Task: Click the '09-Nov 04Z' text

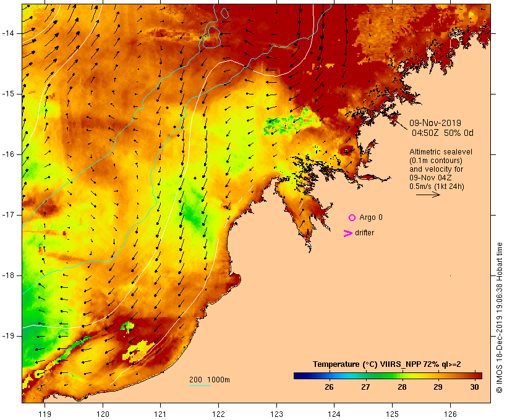Action: (x=430, y=178)
